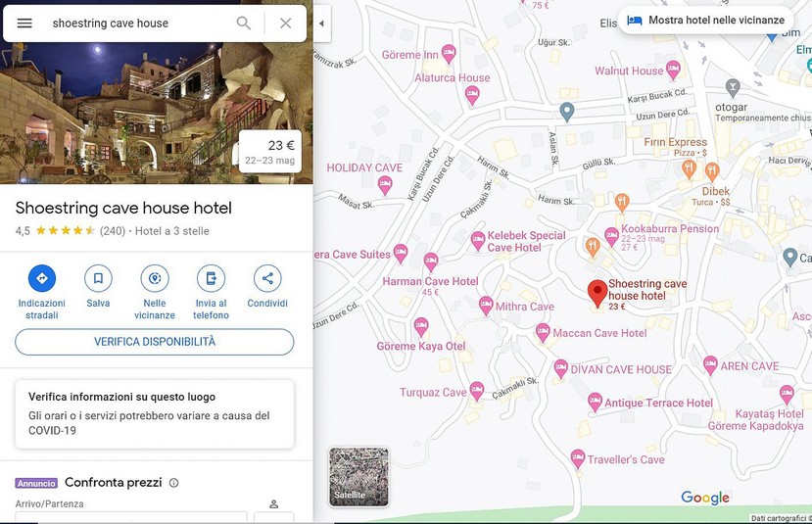The width and height of the screenshot is (812, 524).
Task: Click the 23 € price badge on the photo
Action: (269, 152)
